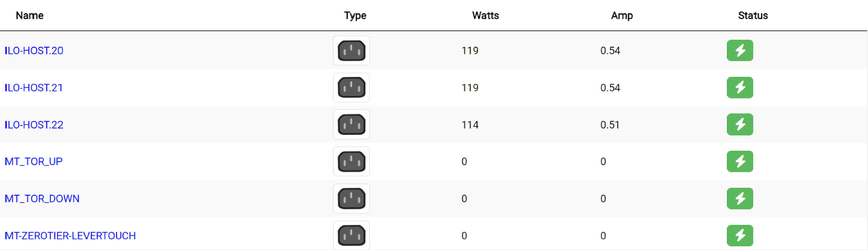Toggle power status for ILO-HOST.20

(740, 51)
